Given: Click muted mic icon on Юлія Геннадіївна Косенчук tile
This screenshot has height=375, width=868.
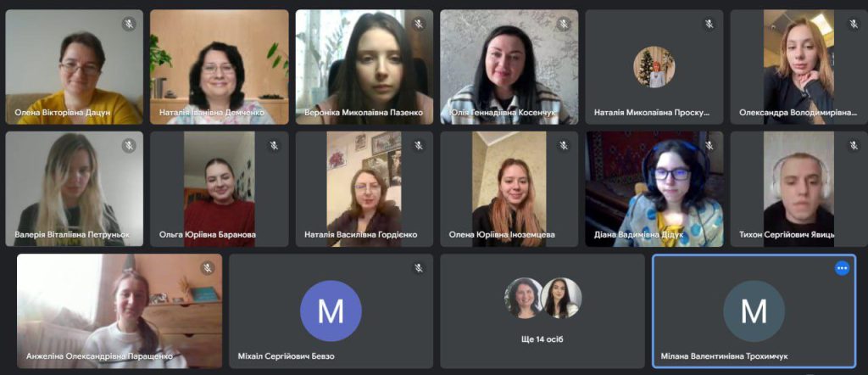Looking at the screenshot, I should (564, 24).
